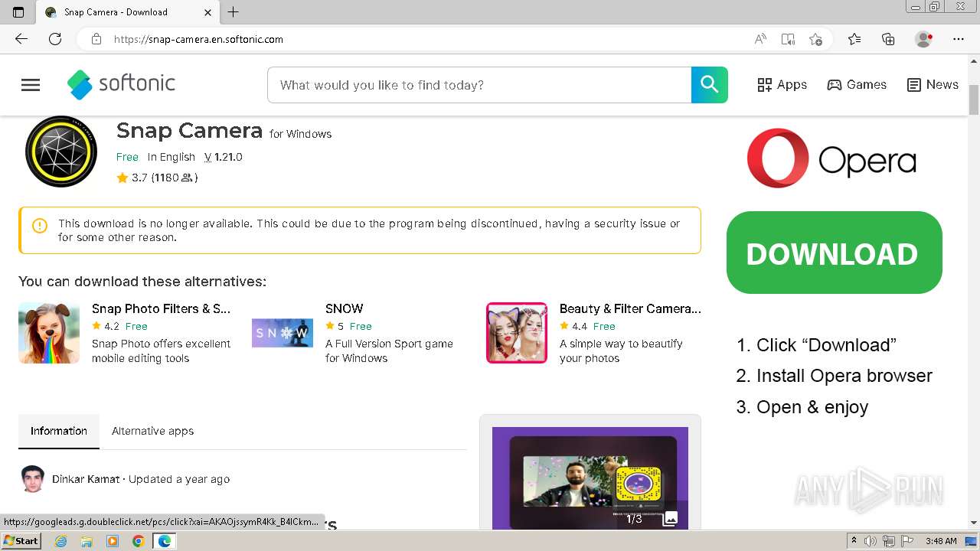
Task: Focus the Softonic search field
Action: pyautogui.click(x=479, y=85)
